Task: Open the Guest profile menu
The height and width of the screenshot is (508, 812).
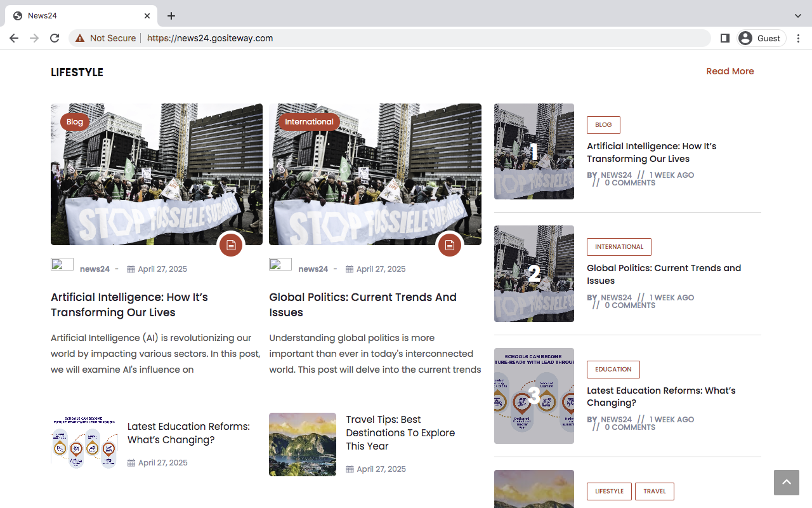Action: pyautogui.click(x=761, y=38)
